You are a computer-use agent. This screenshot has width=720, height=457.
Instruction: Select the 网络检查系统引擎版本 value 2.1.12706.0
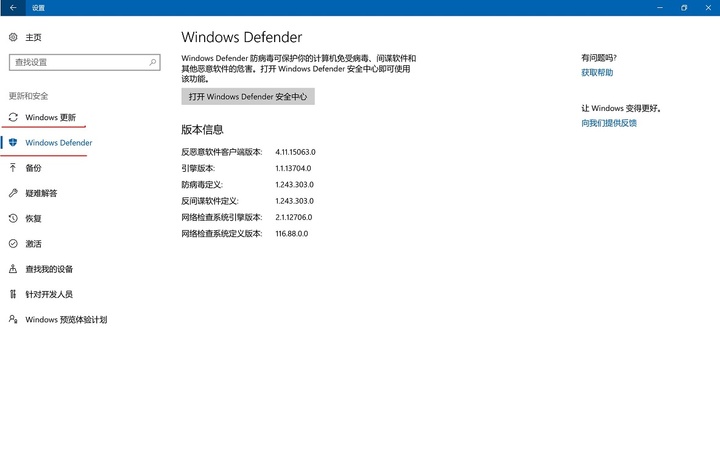click(293, 217)
